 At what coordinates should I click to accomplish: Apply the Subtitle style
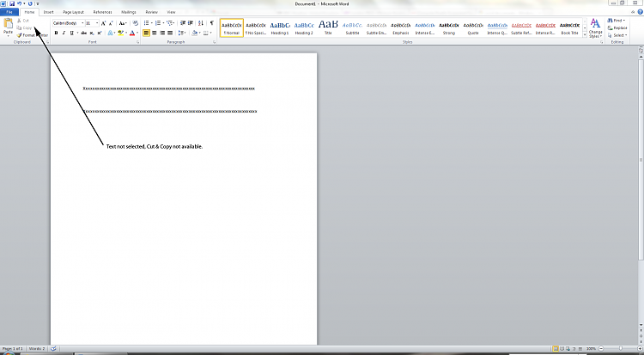tap(352, 28)
